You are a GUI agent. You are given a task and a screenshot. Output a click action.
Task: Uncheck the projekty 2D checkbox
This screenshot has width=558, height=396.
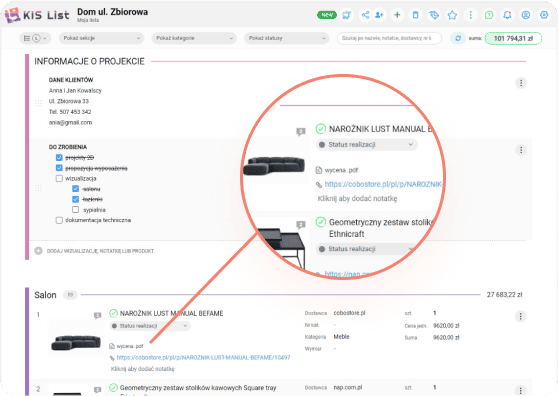pyautogui.click(x=59, y=157)
